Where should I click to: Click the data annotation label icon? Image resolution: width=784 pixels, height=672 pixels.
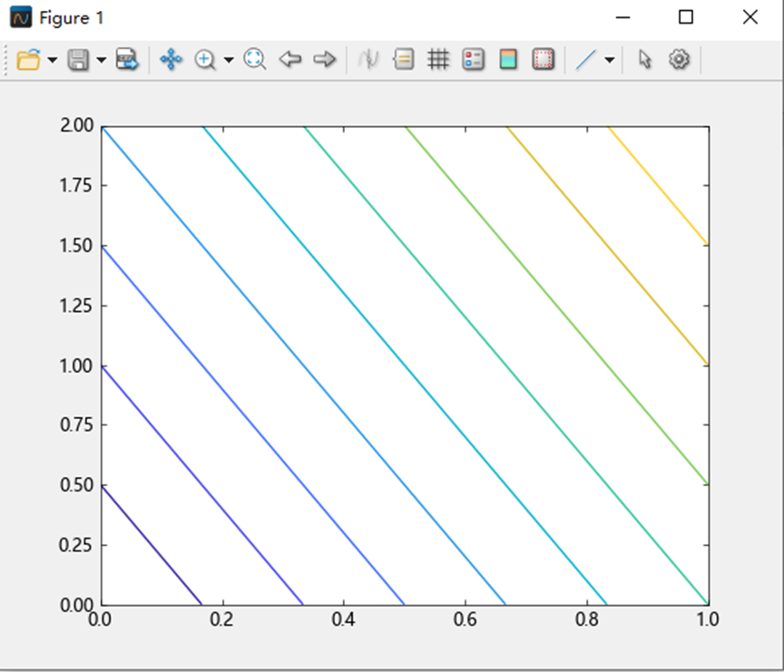tap(404, 60)
